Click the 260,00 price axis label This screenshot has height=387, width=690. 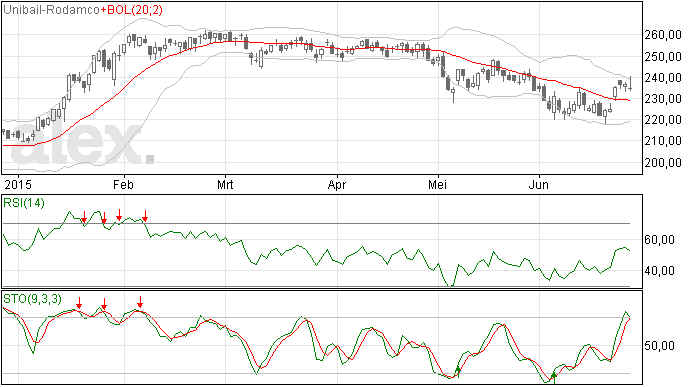coord(663,35)
